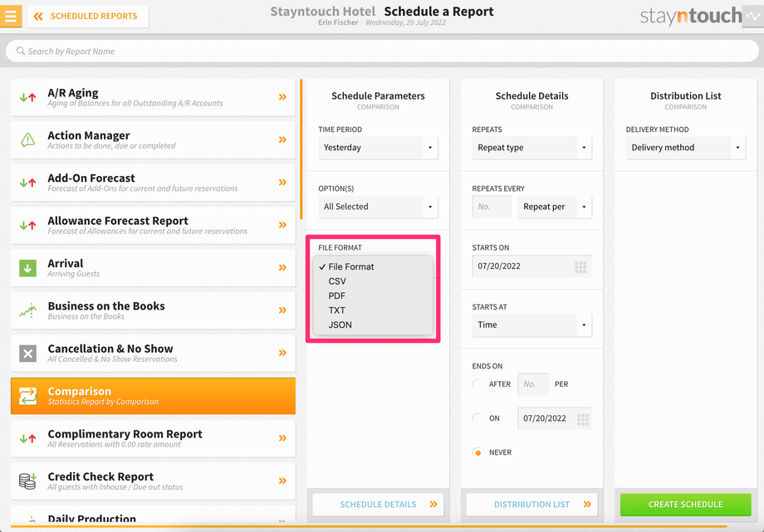764x532 pixels.
Task: Click the Comparison swap-arrows icon
Action: [27, 396]
